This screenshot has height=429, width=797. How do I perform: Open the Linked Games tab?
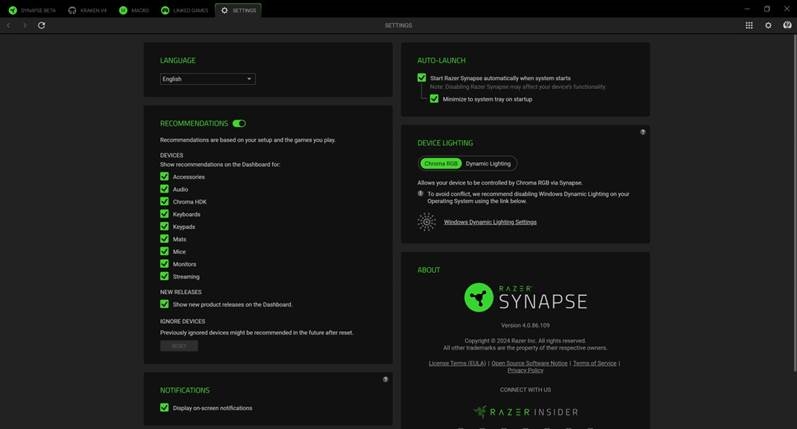(x=185, y=10)
